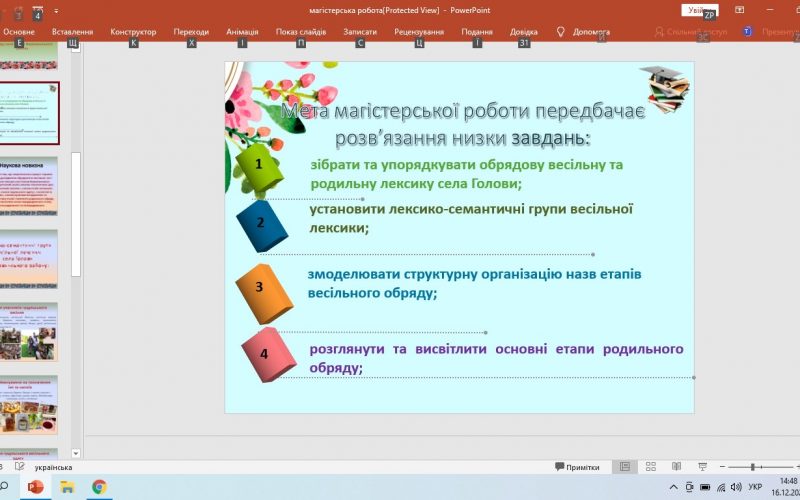This screenshot has width=800, height=500.
Task: Select the lexical-semantic groups slide thumbnail
Action: click(x=29, y=259)
